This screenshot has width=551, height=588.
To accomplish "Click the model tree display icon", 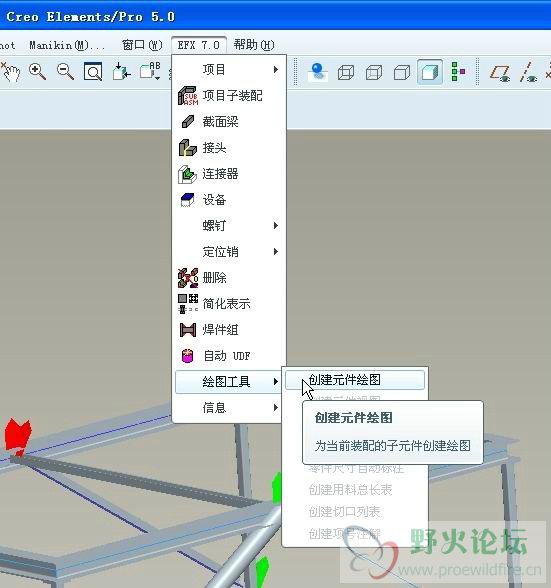I will pos(458,72).
